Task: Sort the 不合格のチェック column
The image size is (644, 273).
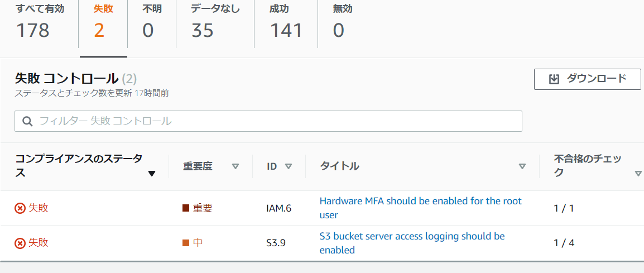Action: tap(638, 174)
